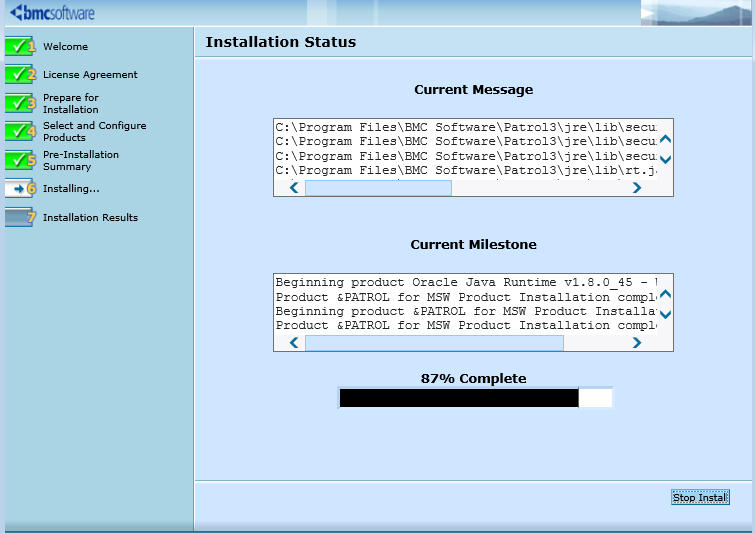Click step 5 Pre-Installation Summary checkmark icon
This screenshot has width=755, height=533.
[20, 160]
